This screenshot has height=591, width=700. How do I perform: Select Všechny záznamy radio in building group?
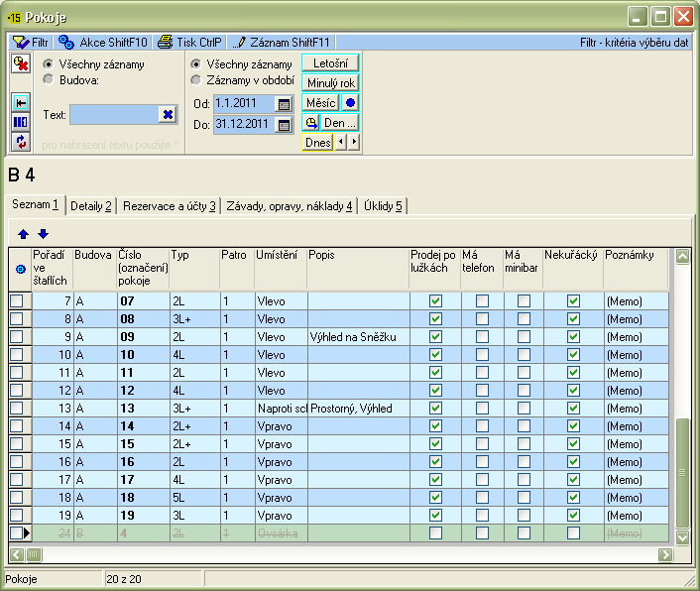click(x=48, y=63)
